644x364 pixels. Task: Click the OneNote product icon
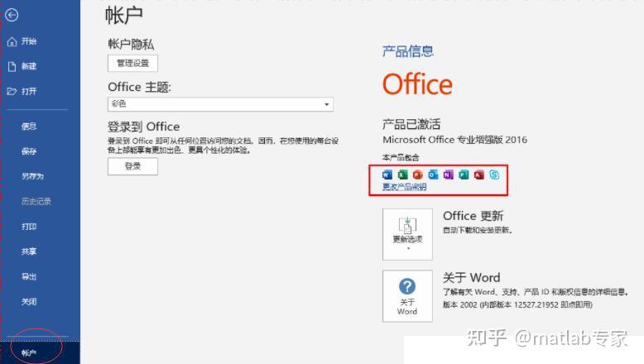tap(448, 175)
